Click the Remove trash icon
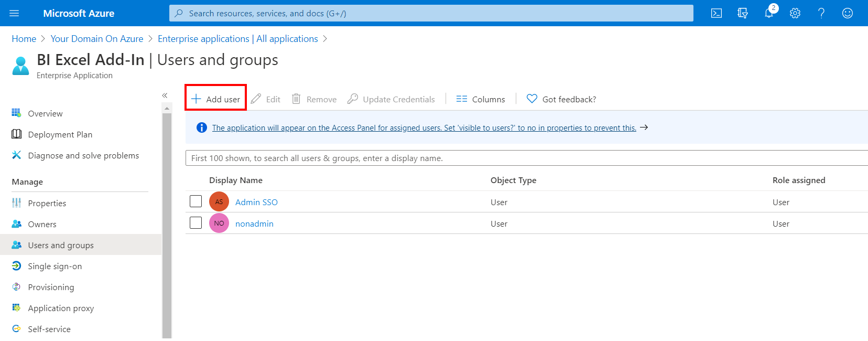Viewport: 868px width, 341px height. tap(296, 99)
